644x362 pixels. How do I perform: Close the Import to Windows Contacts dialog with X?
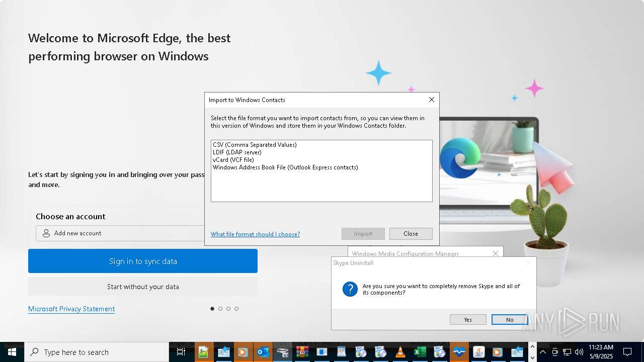click(432, 100)
